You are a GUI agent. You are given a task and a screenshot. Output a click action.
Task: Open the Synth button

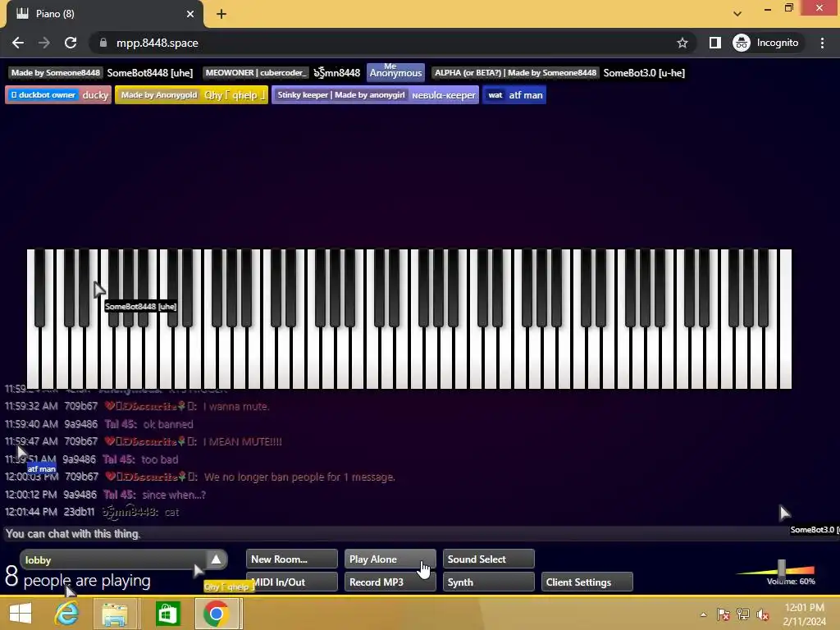click(x=489, y=582)
